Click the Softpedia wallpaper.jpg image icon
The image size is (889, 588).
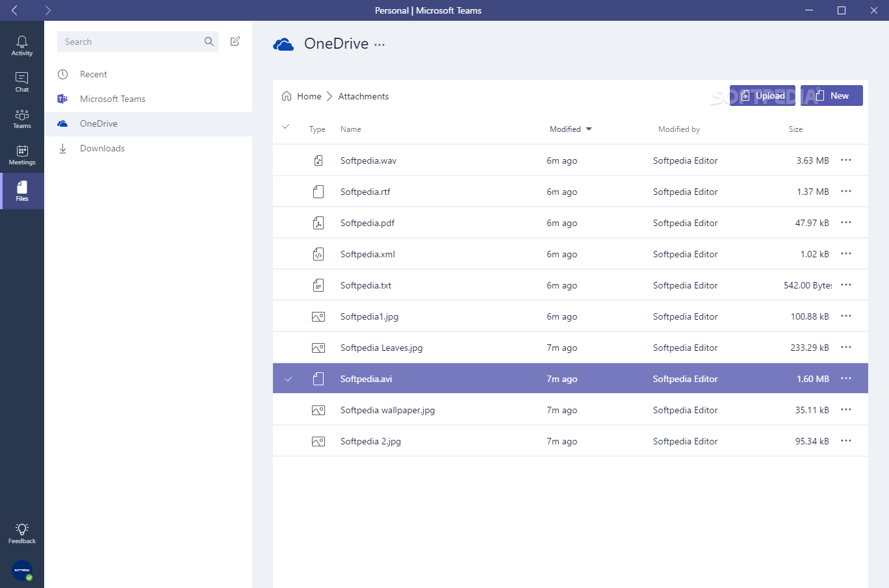coord(318,410)
